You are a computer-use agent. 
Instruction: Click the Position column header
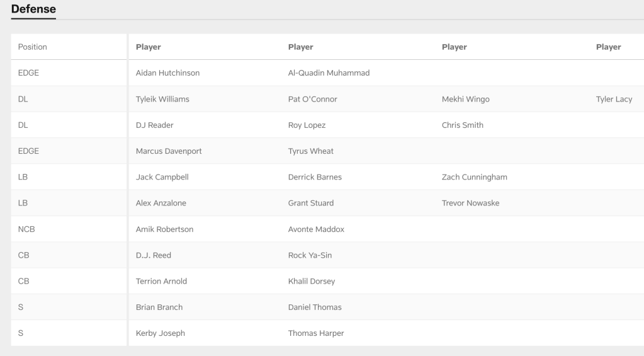[x=32, y=47]
